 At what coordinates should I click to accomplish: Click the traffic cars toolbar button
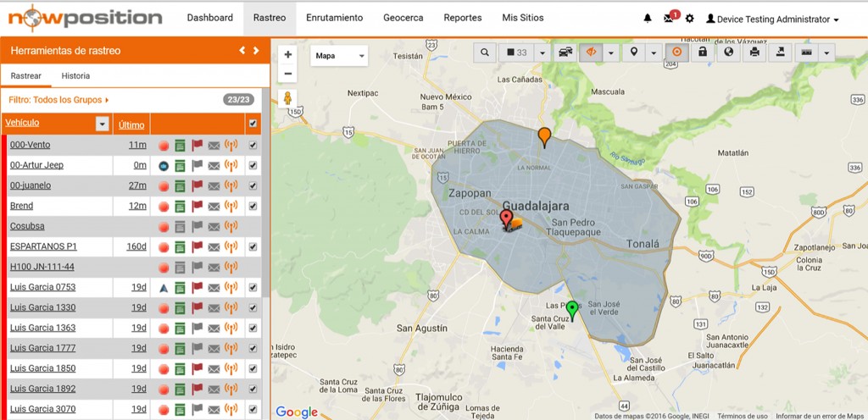coord(565,52)
